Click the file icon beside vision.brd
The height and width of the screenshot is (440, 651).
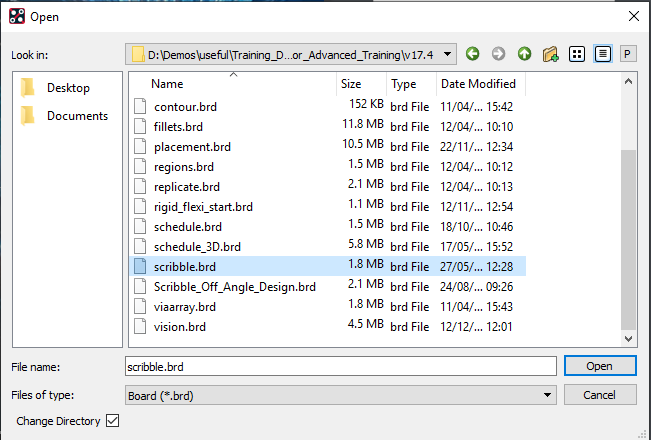[x=140, y=326]
